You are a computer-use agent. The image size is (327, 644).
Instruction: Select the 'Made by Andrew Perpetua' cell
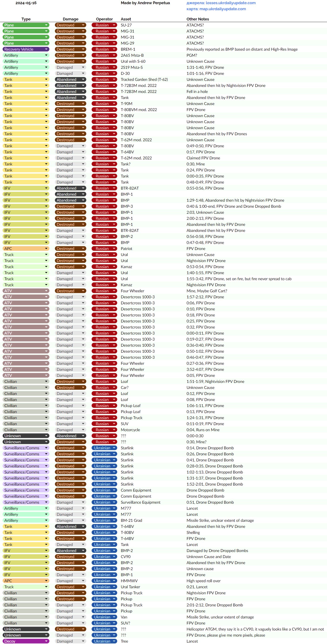pos(145,3)
